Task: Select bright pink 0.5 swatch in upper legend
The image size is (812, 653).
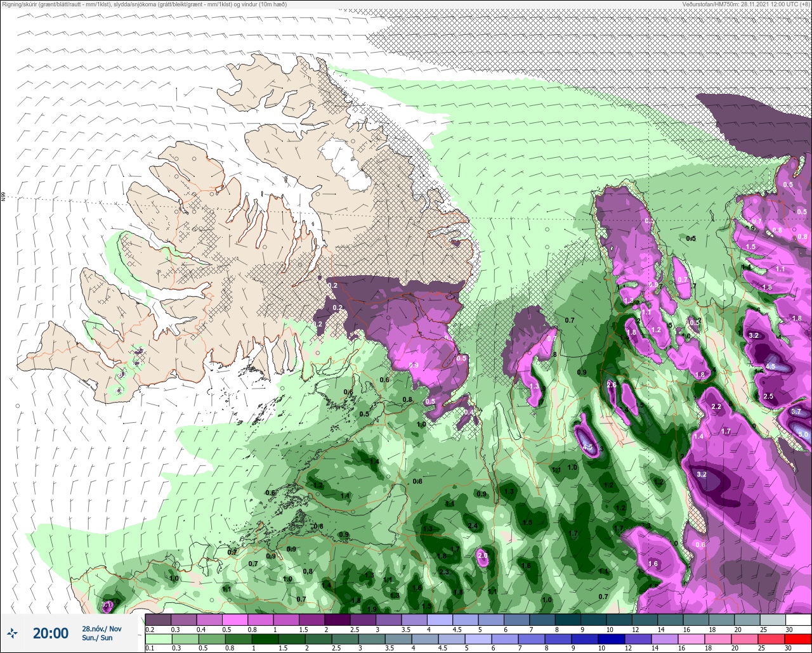Action: click(235, 619)
